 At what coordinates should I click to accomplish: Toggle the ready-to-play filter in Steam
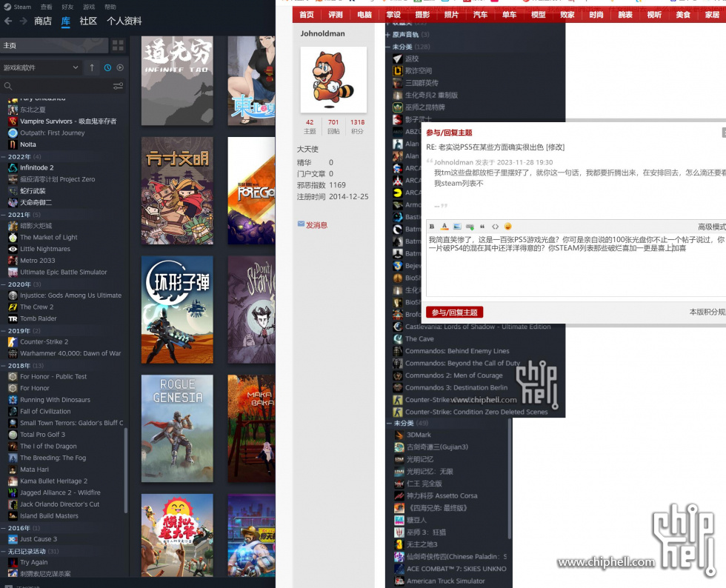click(x=120, y=67)
